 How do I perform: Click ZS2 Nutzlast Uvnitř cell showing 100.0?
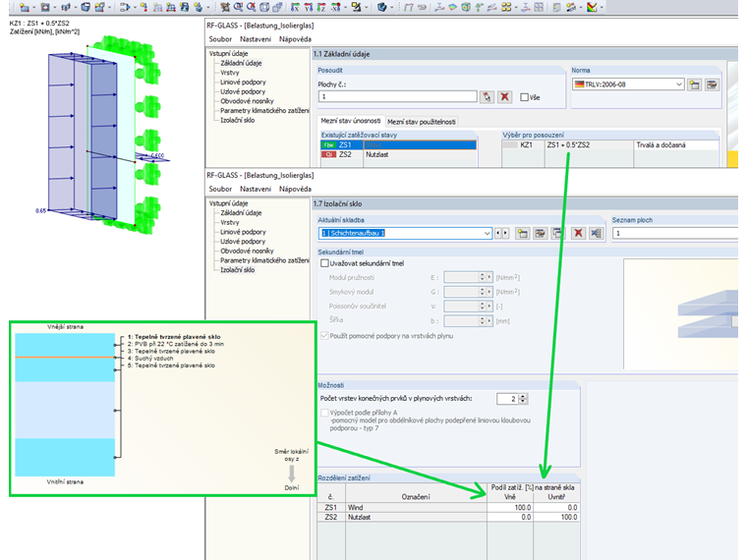[x=556, y=517]
